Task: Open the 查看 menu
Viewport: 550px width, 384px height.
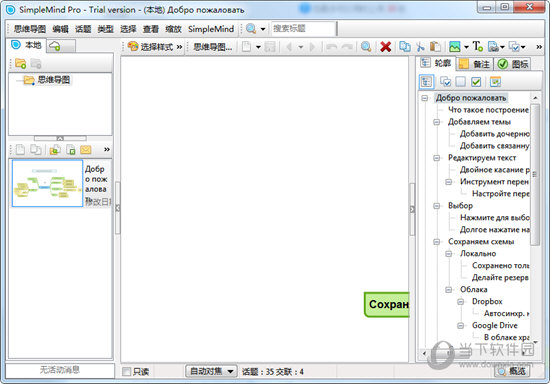Action: click(151, 29)
